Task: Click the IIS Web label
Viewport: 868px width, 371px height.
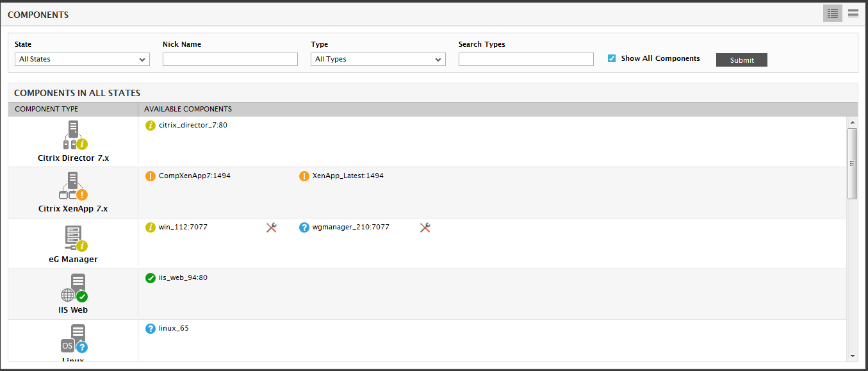Action: (74, 309)
